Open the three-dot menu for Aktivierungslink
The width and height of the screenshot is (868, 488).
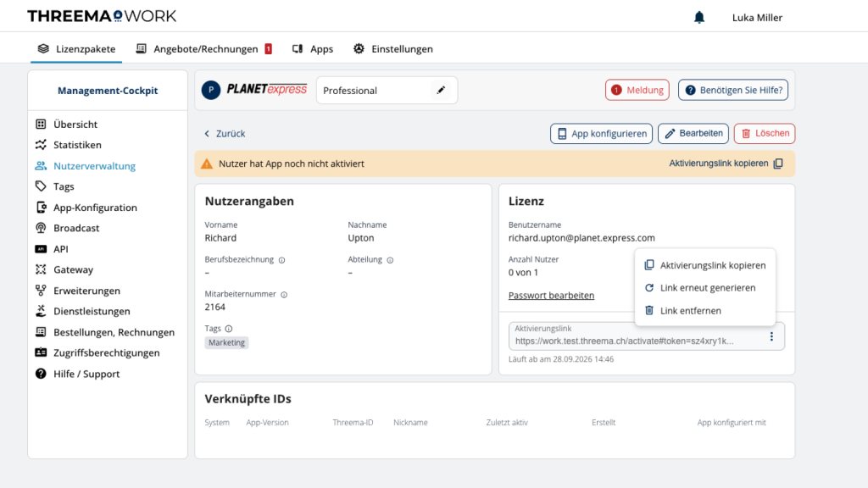click(771, 336)
